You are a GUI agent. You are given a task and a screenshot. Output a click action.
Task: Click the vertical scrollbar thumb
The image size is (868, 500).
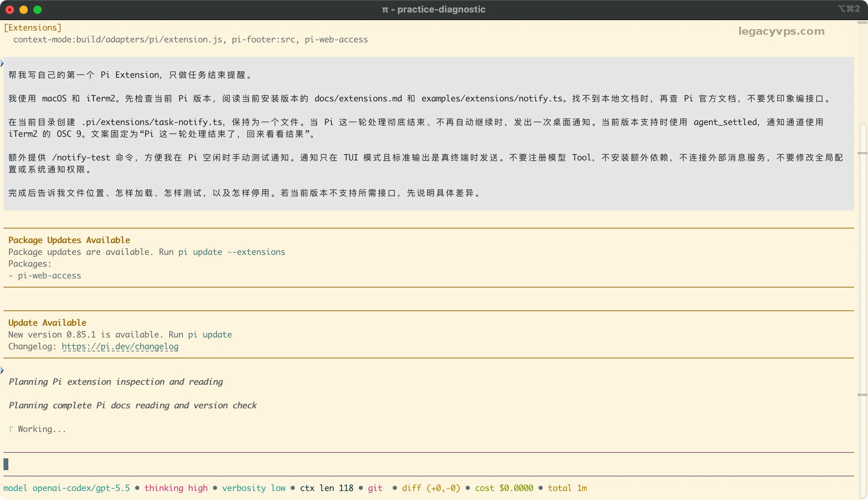[x=863, y=311]
